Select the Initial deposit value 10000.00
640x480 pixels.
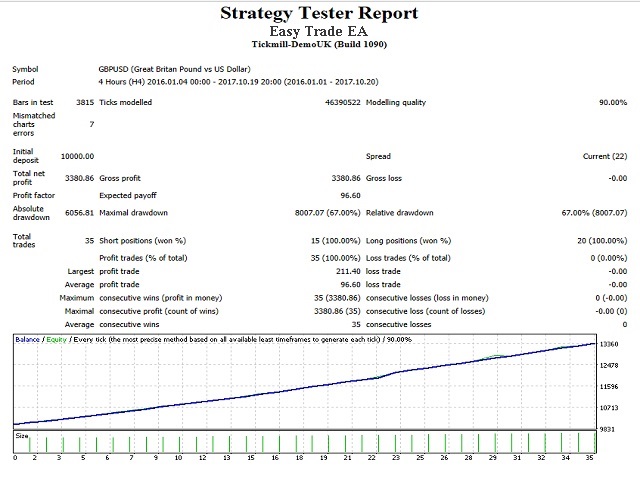[x=78, y=156]
